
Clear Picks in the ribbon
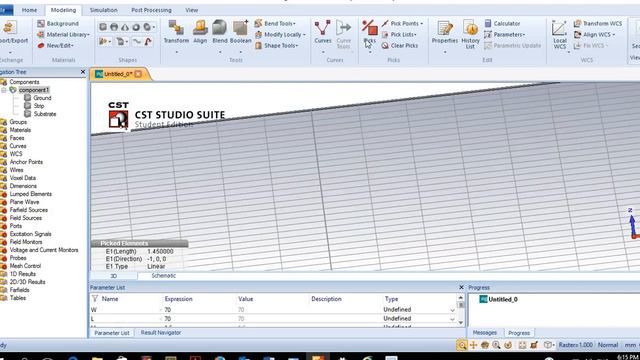click(x=400, y=46)
